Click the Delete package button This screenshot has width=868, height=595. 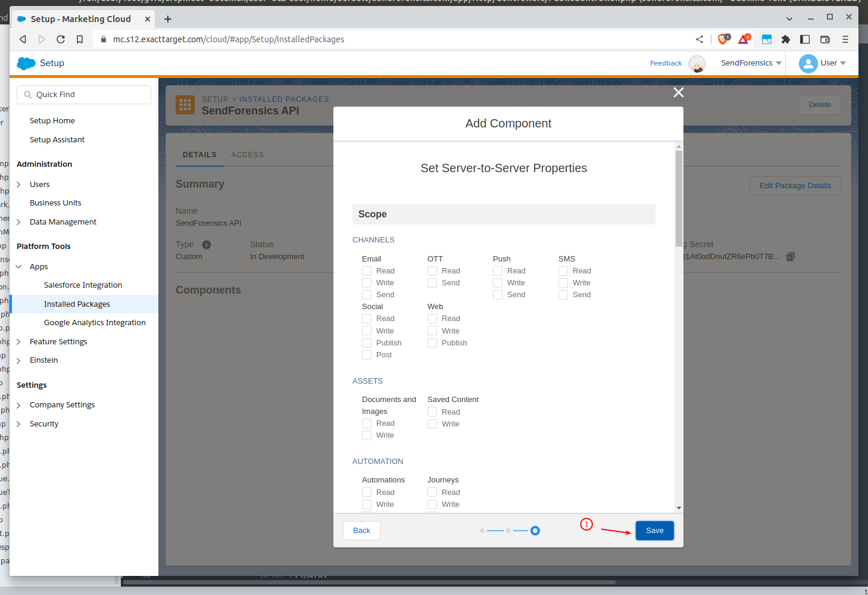pyautogui.click(x=820, y=105)
